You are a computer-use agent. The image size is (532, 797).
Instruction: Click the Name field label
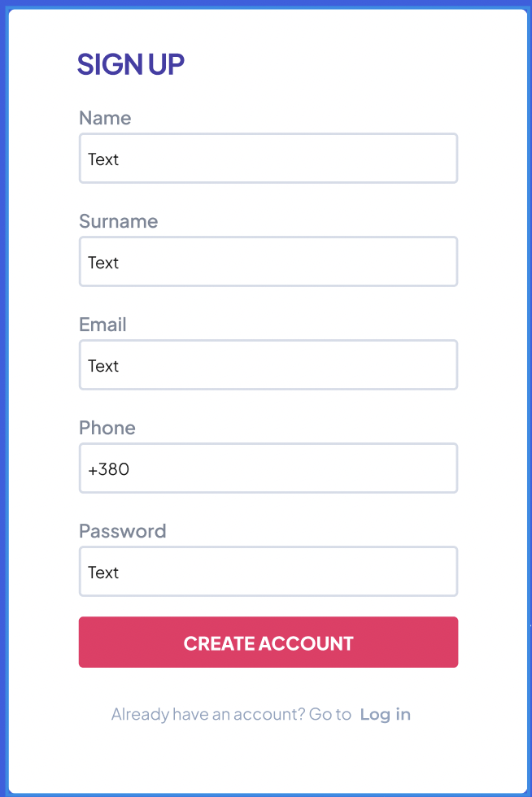tap(105, 118)
